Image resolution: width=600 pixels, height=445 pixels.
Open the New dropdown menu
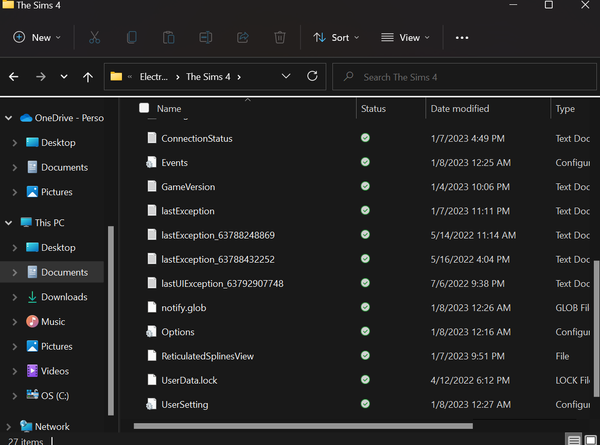(x=37, y=37)
